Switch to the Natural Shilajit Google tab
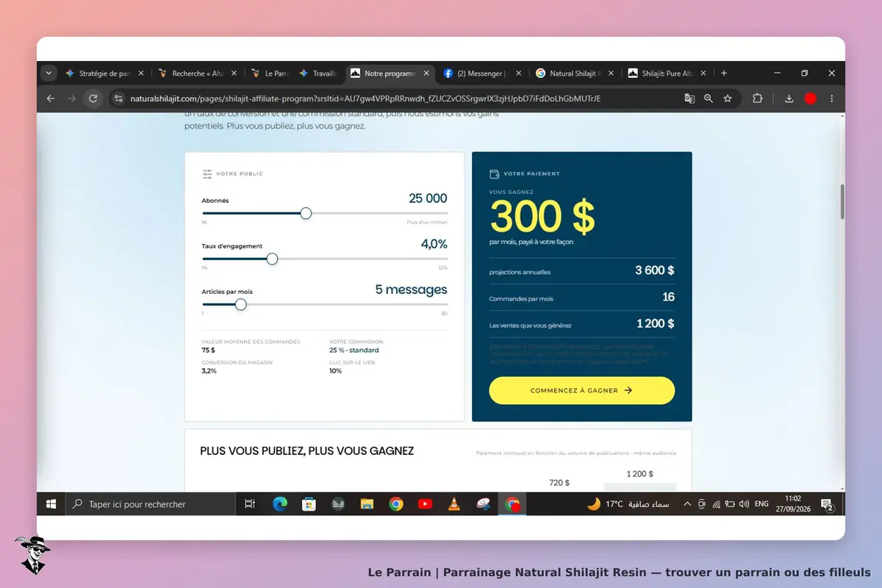This screenshot has width=882, height=588. click(x=576, y=73)
